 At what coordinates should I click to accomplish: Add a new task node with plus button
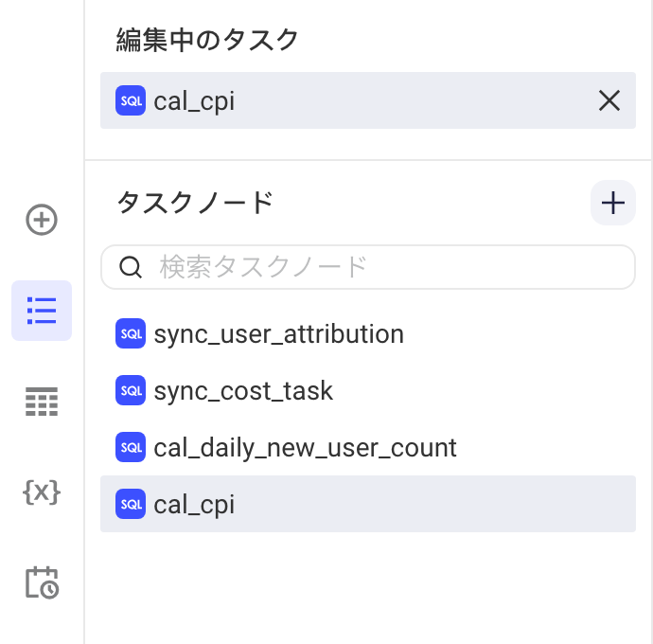[x=612, y=203]
